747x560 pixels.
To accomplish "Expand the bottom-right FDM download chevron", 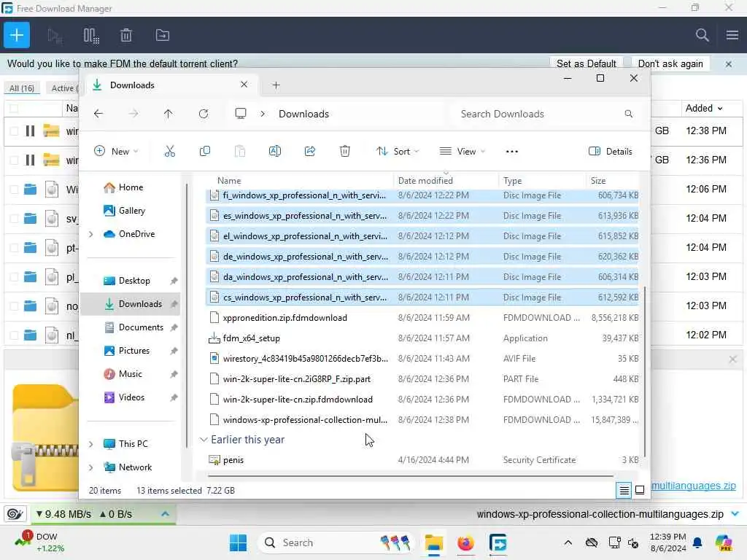I will 735,514.
